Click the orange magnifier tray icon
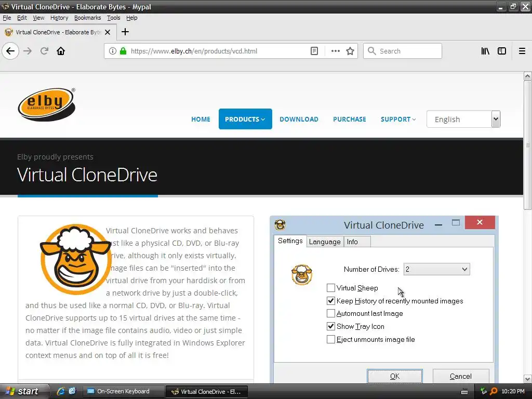This screenshot has width=532, height=399. tap(494, 391)
